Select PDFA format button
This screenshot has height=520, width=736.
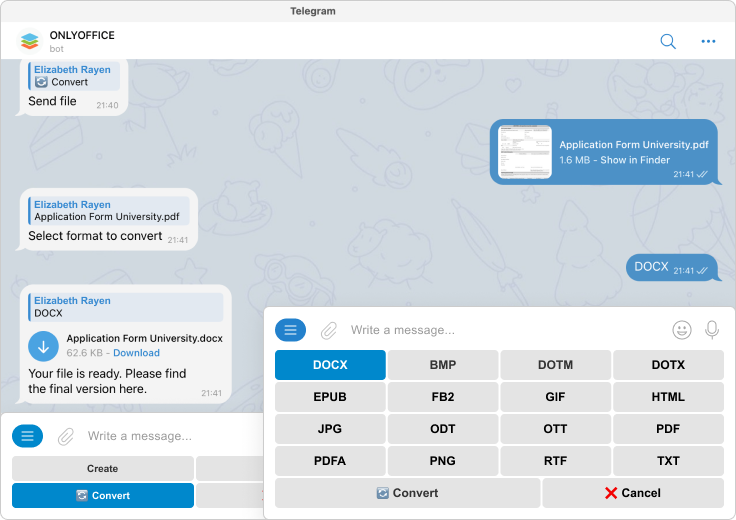tap(330, 460)
